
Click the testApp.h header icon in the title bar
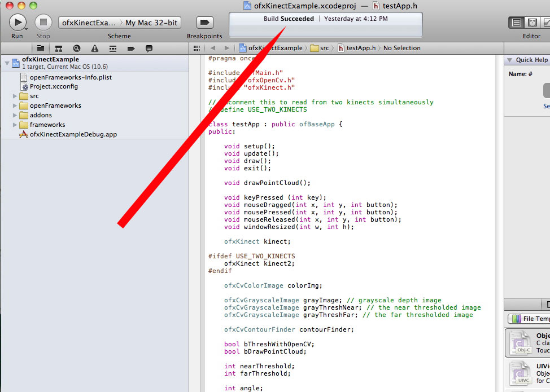pos(376,6)
